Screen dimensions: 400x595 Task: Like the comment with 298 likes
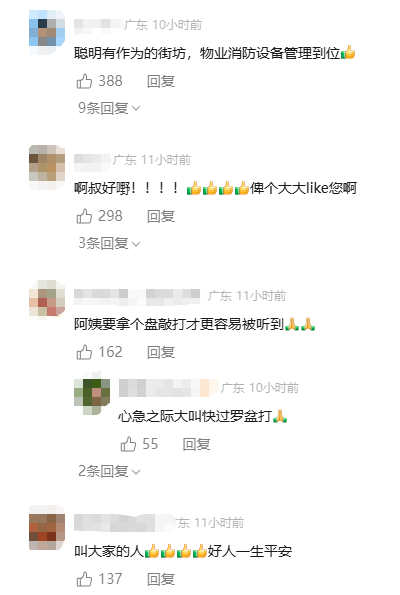pos(84,216)
